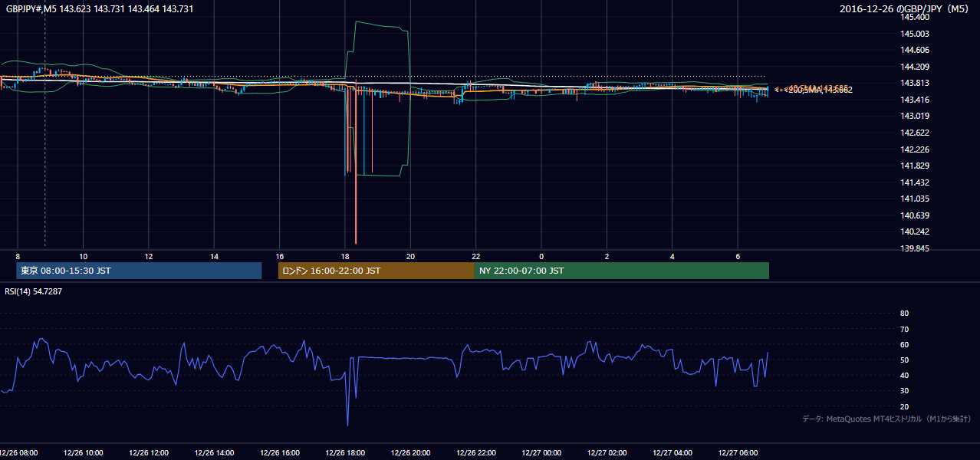The image size is (980, 460).
Task: Click the 142.622 price axis label
Action: (x=915, y=133)
